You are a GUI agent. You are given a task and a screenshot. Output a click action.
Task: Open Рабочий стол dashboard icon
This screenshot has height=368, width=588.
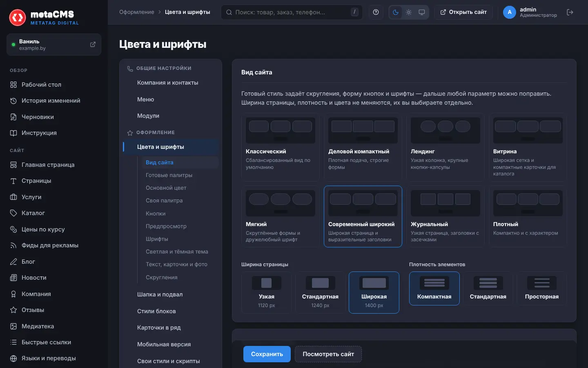13,85
